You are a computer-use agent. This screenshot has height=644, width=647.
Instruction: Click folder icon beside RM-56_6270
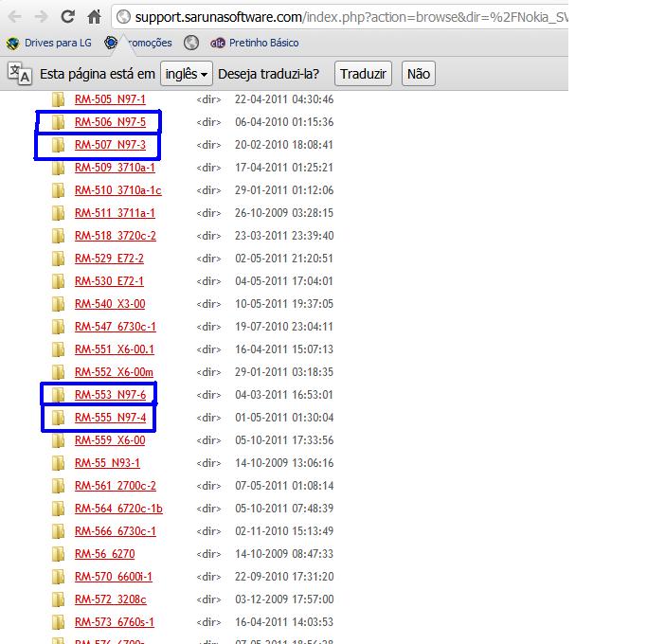(x=58, y=553)
